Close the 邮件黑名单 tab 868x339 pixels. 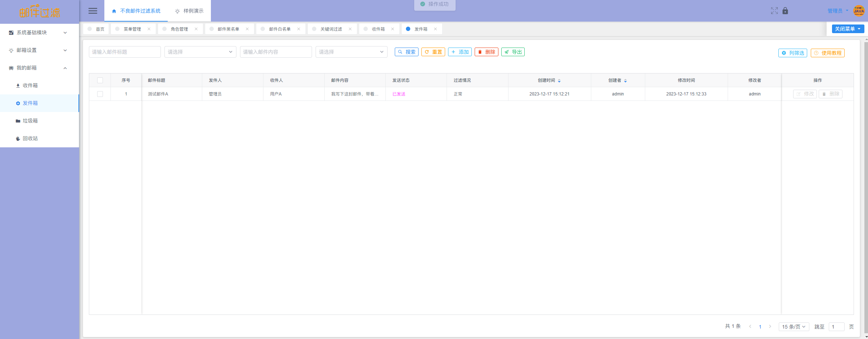247,29
